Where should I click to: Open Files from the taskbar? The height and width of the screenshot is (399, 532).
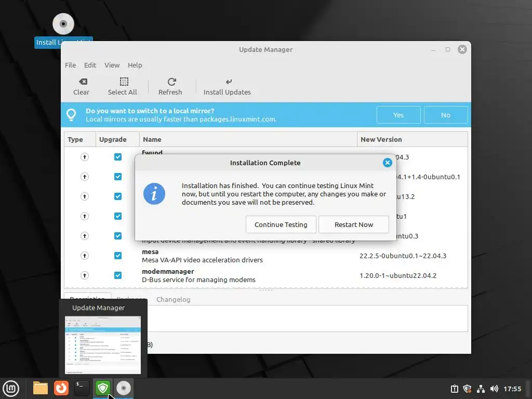(41, 388)
